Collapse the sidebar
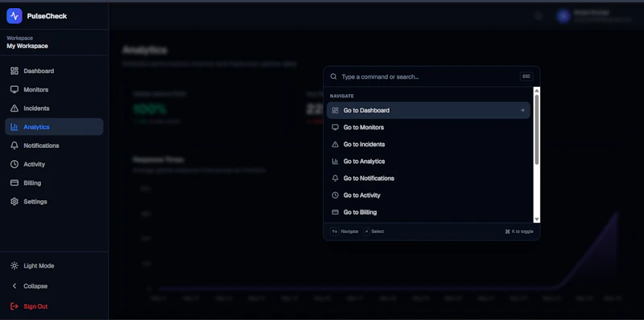 tap(54, 286)
